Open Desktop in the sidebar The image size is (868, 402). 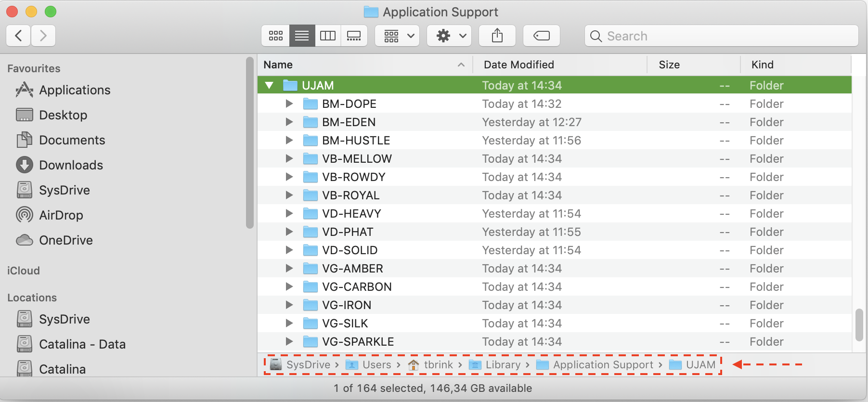(x=52, y=115)
